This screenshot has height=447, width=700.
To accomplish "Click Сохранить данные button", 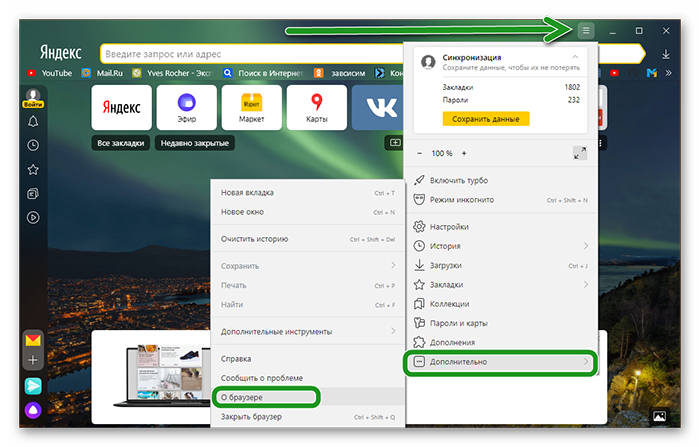I will [486, 119].
